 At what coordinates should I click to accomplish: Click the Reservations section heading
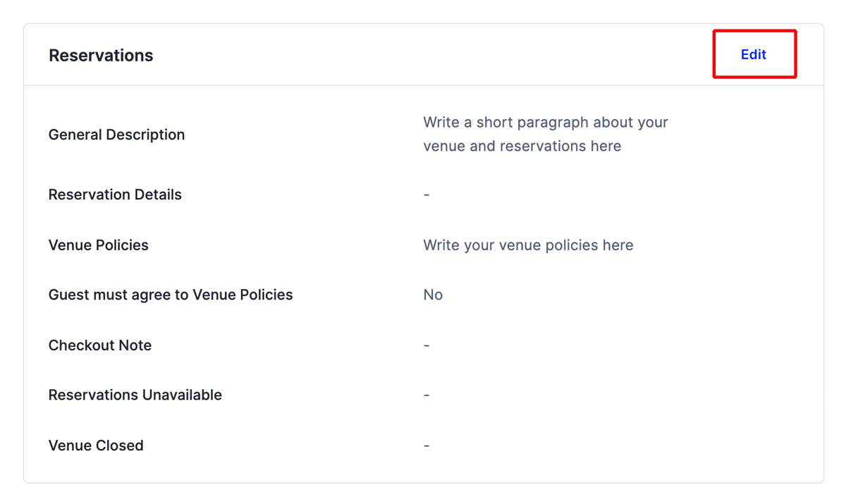[101, 56]
